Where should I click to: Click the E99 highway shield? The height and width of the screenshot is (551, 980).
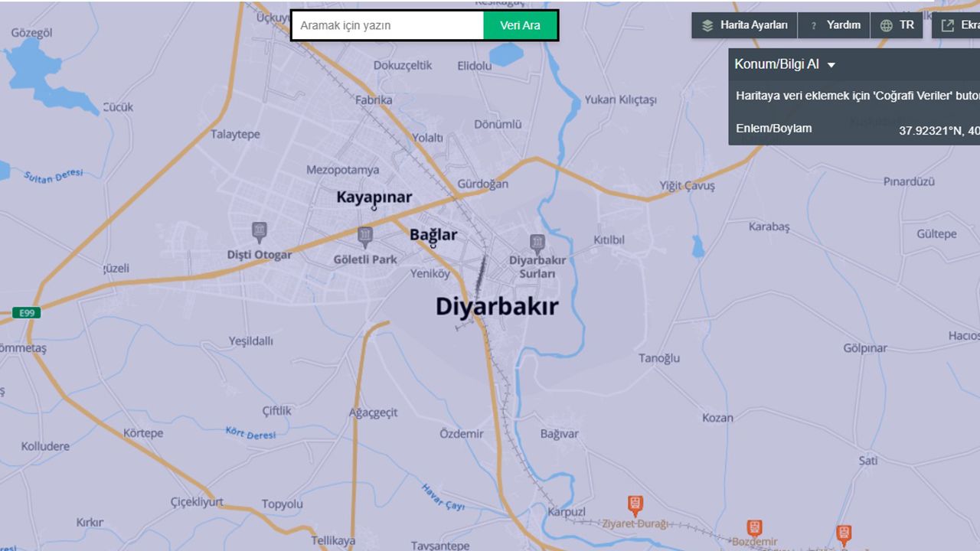[x=26, y=312]
